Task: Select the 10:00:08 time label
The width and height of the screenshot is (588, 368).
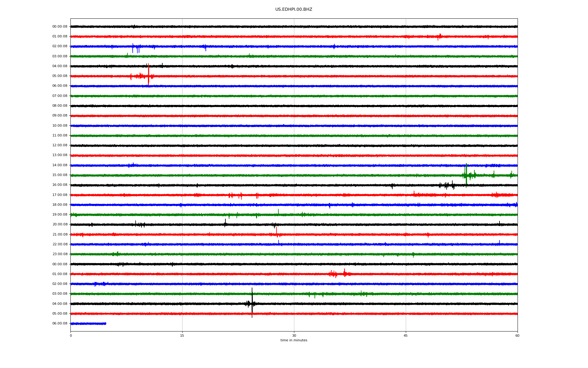Action: 60,126
